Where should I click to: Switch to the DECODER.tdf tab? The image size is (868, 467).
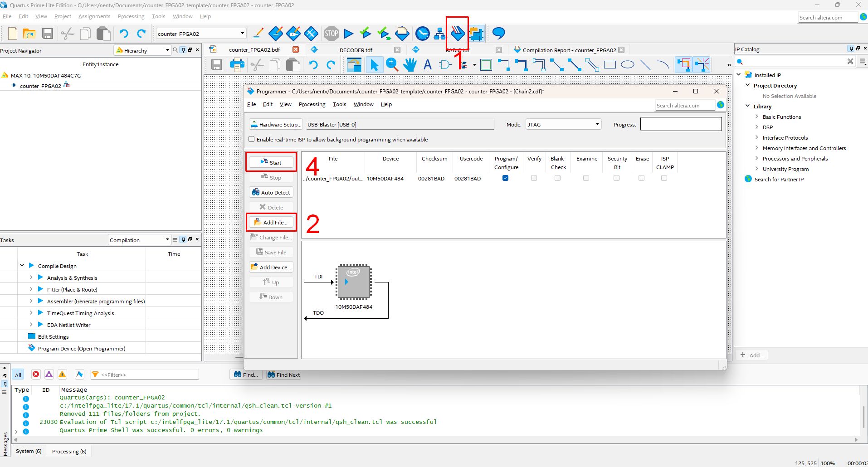pyautogui.click(x=356, y=50)
